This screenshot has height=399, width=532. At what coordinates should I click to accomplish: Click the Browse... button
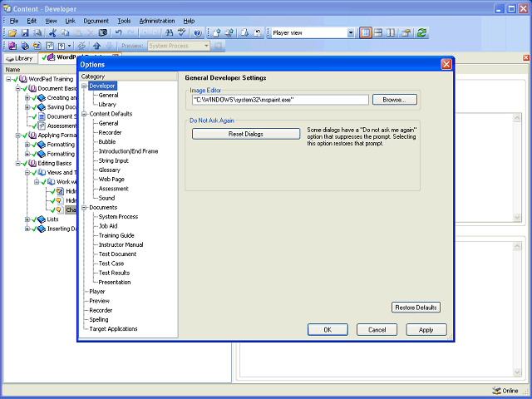pyautogui.click(x=395, y=100)
